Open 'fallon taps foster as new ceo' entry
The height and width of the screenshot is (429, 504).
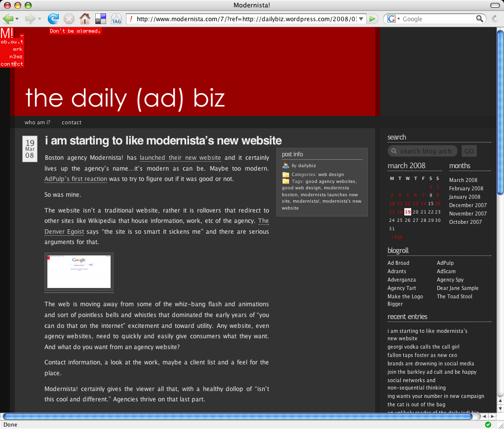(x=422, y=355)
